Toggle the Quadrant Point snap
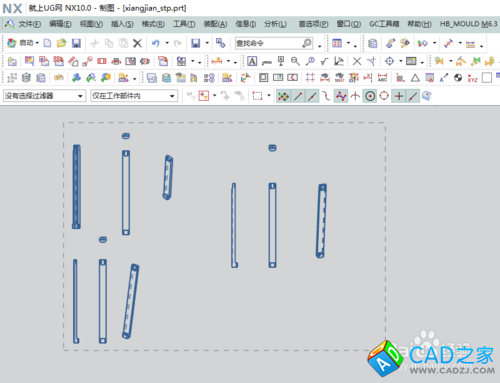The width and height of the screenshot is (500, 383). (x=384, y=96)
